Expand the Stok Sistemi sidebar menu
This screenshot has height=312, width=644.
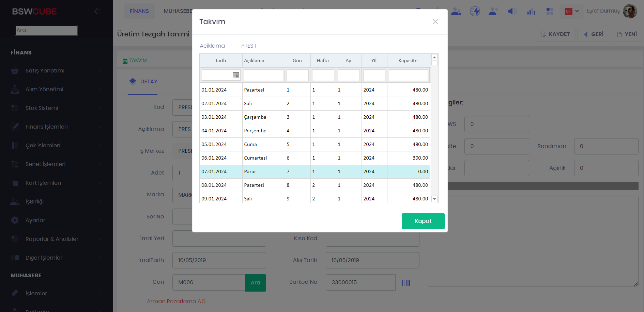point(56,108)
